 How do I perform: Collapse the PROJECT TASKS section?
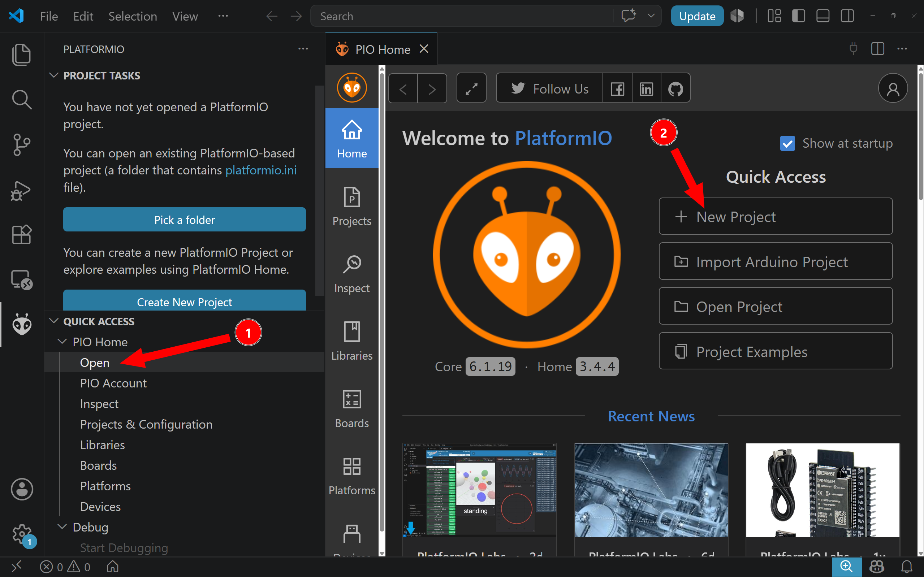[x=54, y=75]
